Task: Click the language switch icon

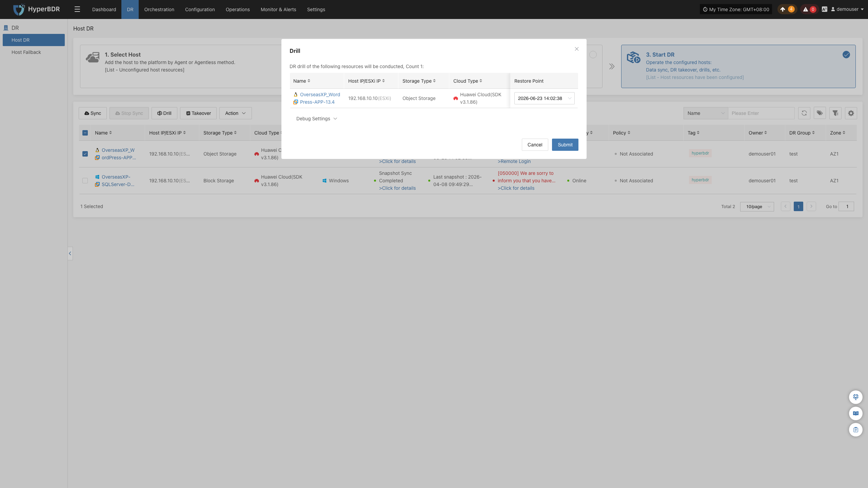Action: point(825,9)
